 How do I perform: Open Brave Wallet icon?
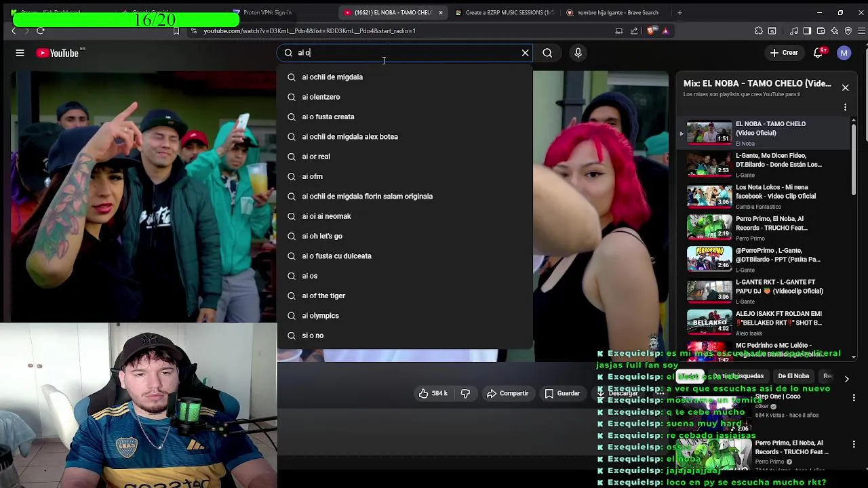coord(821,30)
